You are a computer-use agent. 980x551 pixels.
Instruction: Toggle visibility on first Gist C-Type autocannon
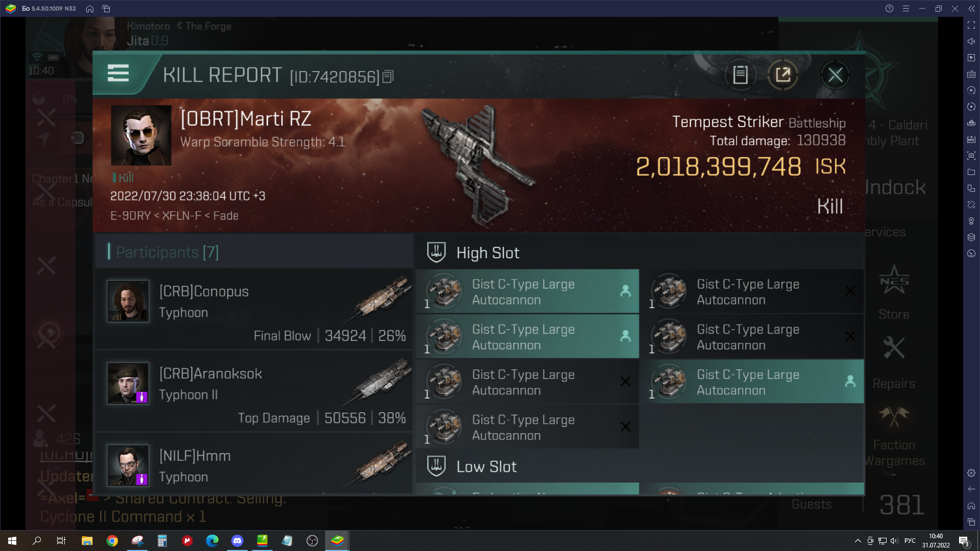coord(624,291)
